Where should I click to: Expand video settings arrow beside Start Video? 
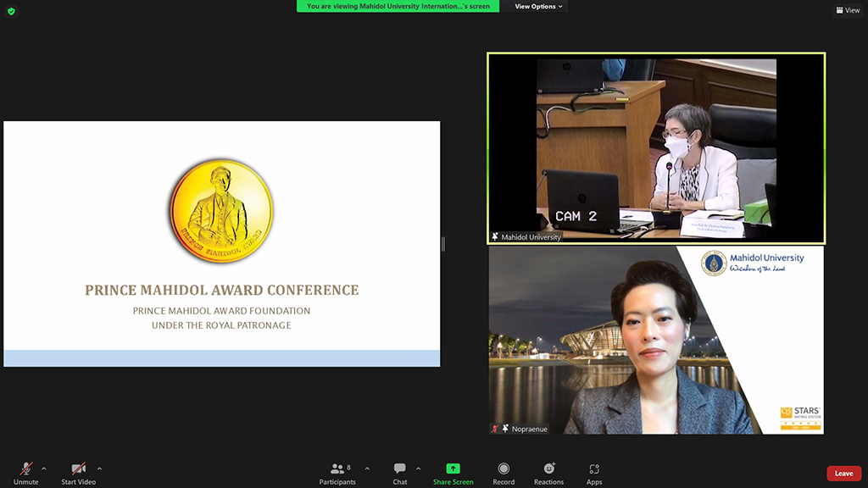pos(99,469)
